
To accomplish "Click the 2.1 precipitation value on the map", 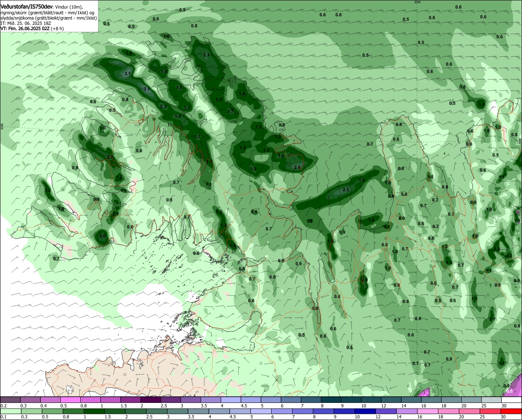I will [206, 55].
